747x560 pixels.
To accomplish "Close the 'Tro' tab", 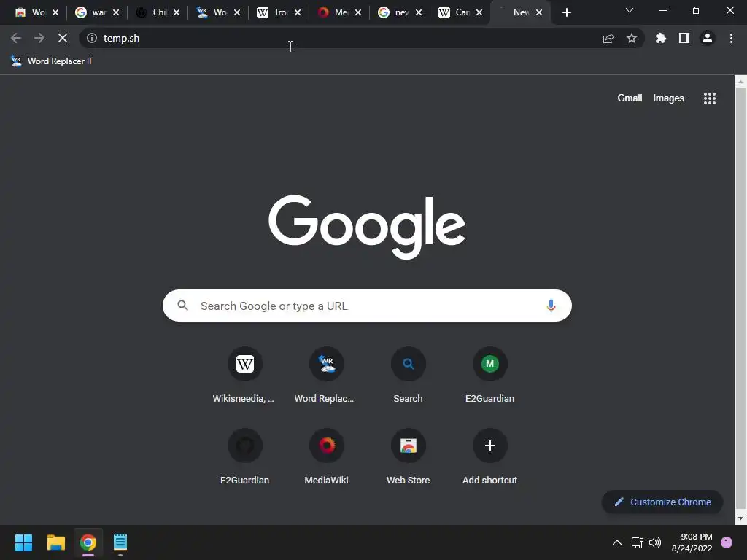I will coord(298,12).
